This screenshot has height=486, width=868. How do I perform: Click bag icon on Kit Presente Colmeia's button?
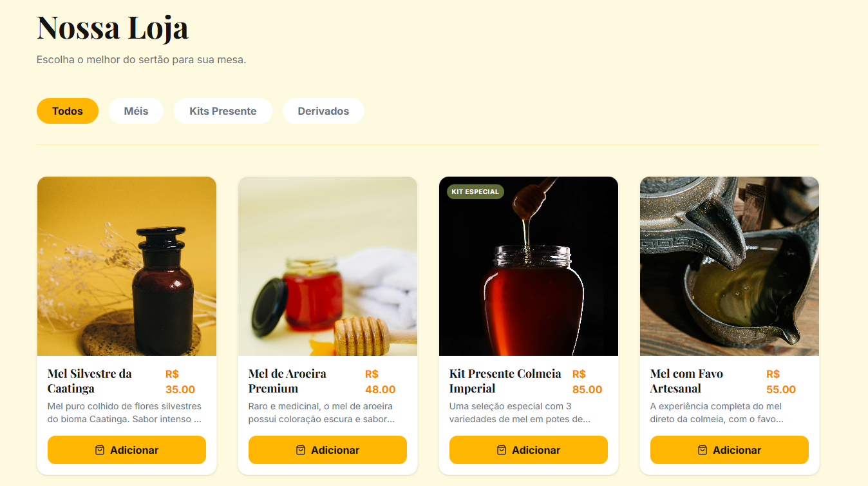(x=502, y=450)
